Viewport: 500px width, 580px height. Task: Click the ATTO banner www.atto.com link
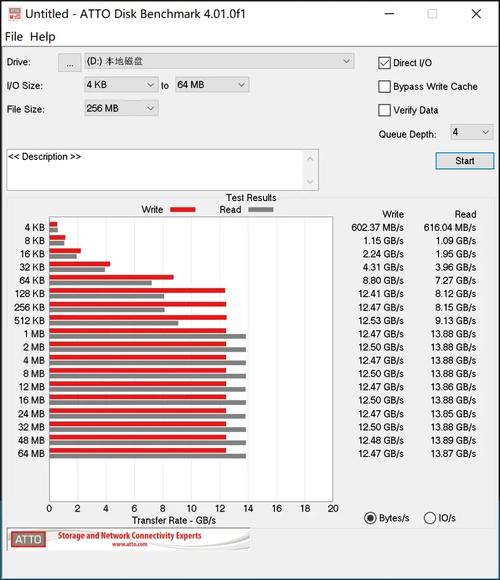click(x=129, y=544)
